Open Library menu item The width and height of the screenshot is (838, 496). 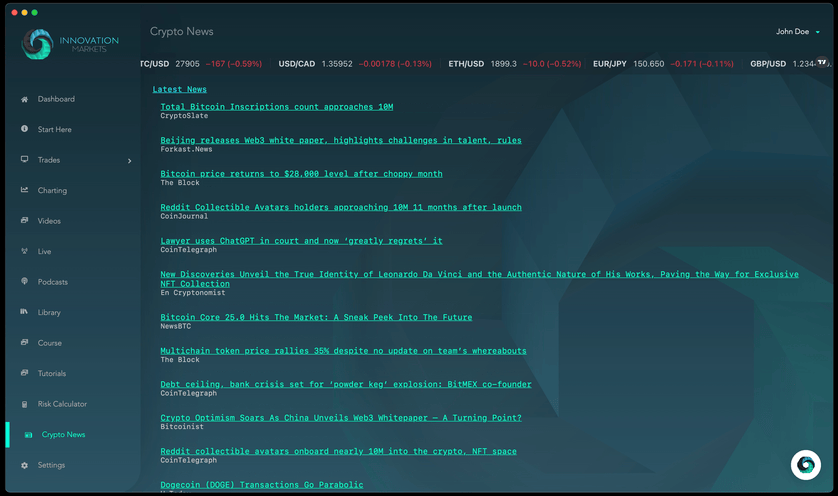[x=49, y=312]
